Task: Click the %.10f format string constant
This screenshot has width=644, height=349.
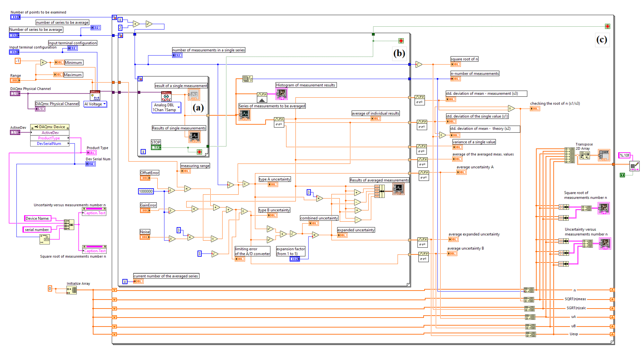Action: point(624,155)
